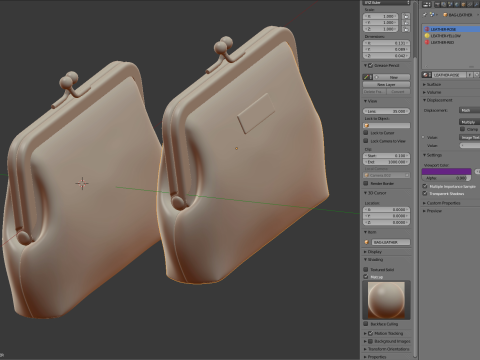The width and height of the screenshot is (480, 360).
Task: Open the World properties tab icon
Action: coord(457,5)
